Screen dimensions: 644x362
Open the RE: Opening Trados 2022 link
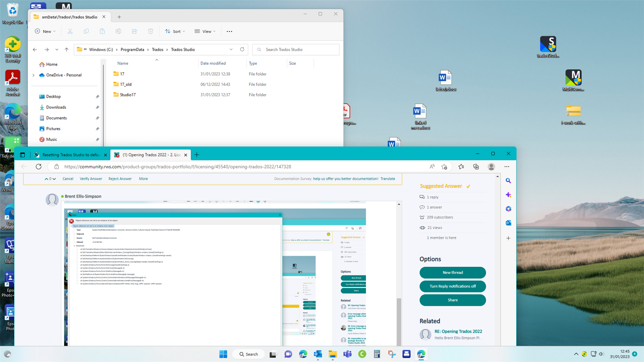pos(458,331)
